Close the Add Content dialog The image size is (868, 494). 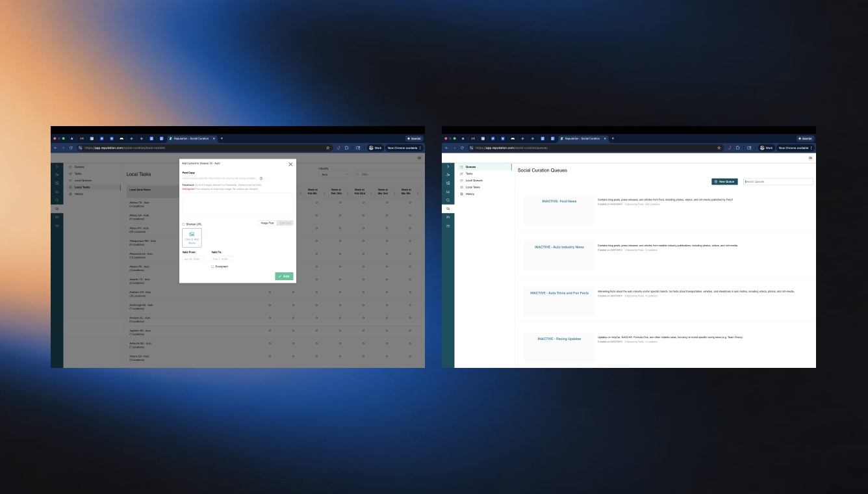(x=290, y=164)
